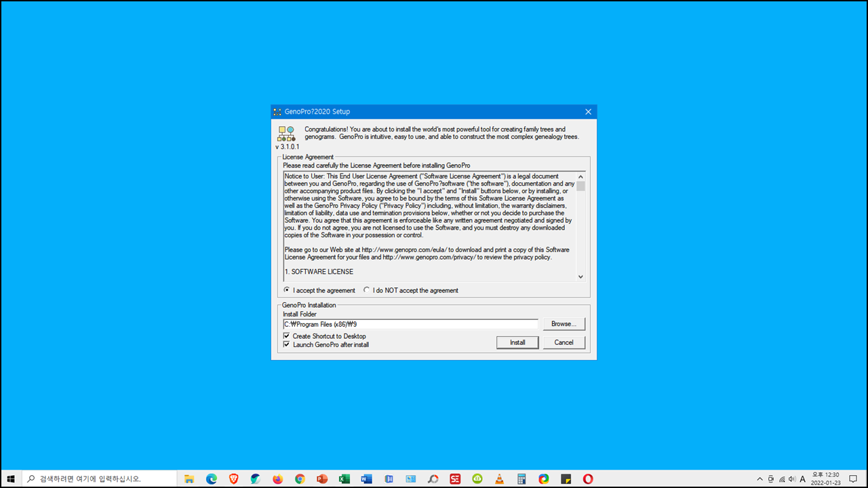Click the Windows taskbar search box
Viewport: 868px width, 488px height.
pyautogui.click(x=100, y=479)
